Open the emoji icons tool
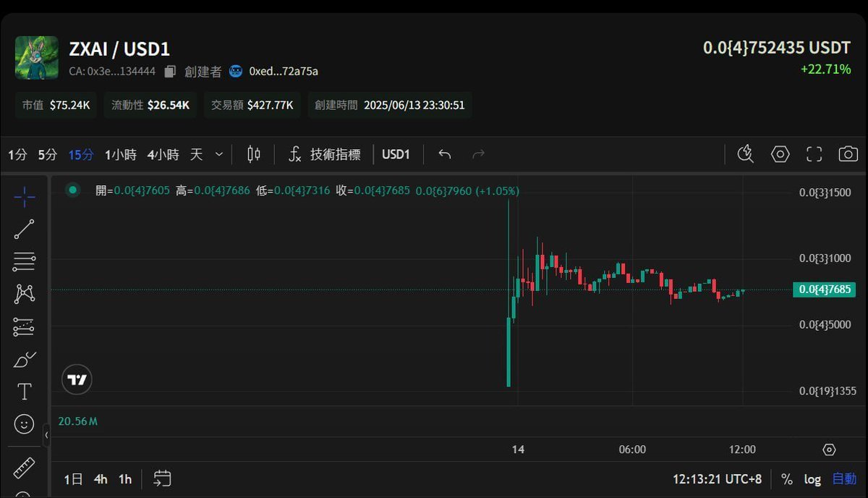This screenshot has height=498, width=868. pyautogui.click(x=25, y=424)
